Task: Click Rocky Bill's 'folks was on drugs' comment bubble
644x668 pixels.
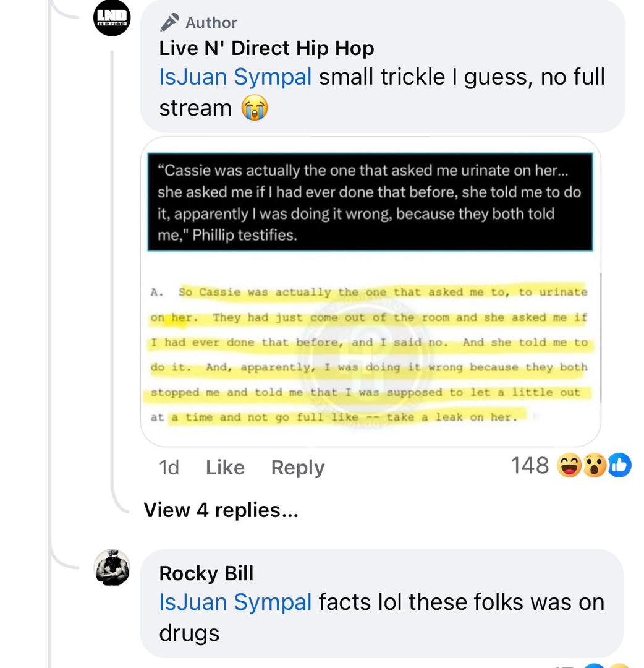Action: click(382, 604)
